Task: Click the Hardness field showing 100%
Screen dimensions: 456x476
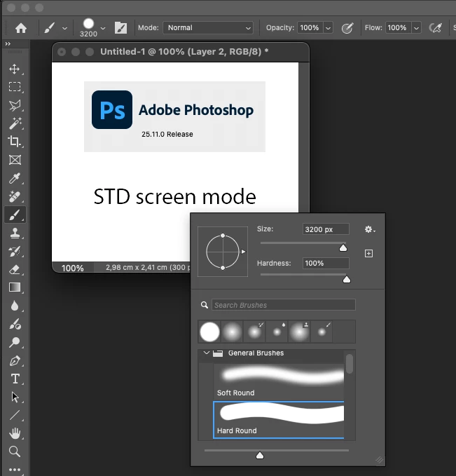Action: click(x=326, y=263)
